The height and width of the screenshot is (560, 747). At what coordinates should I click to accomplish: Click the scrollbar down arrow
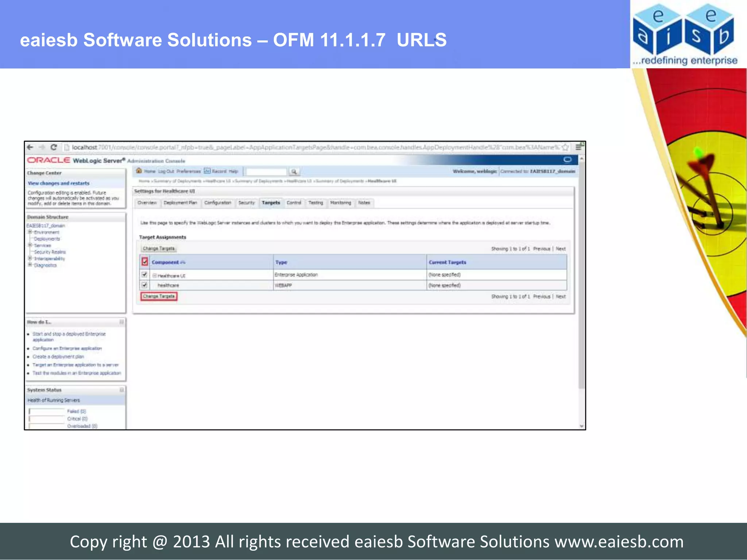click(582, 426)
